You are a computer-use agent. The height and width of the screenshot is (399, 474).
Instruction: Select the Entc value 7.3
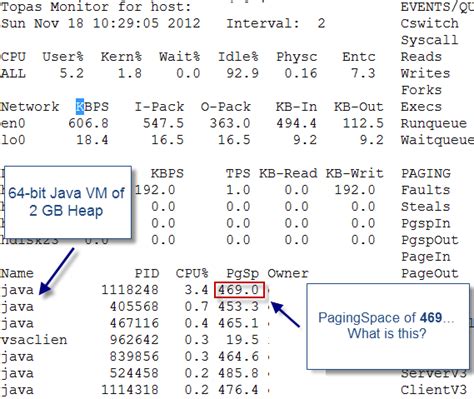363,73
